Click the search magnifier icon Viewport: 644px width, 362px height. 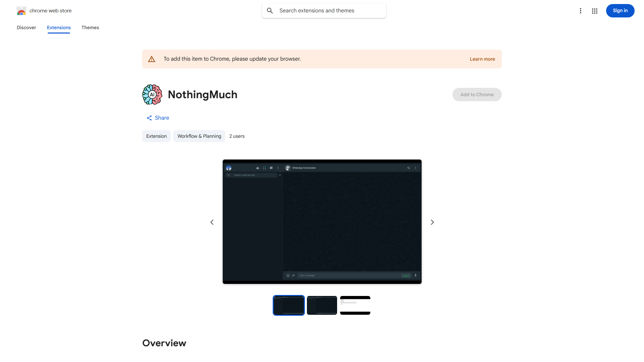coord(270,11)
